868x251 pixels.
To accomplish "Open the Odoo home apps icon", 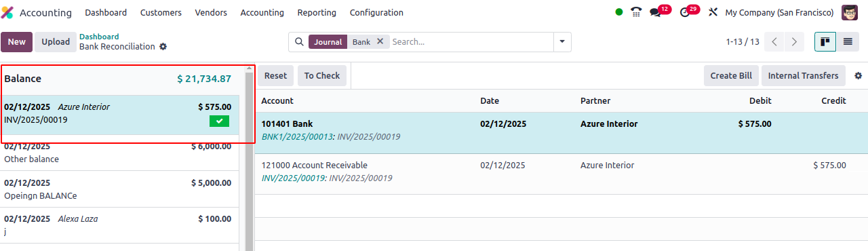I will [x=7, y=12].
